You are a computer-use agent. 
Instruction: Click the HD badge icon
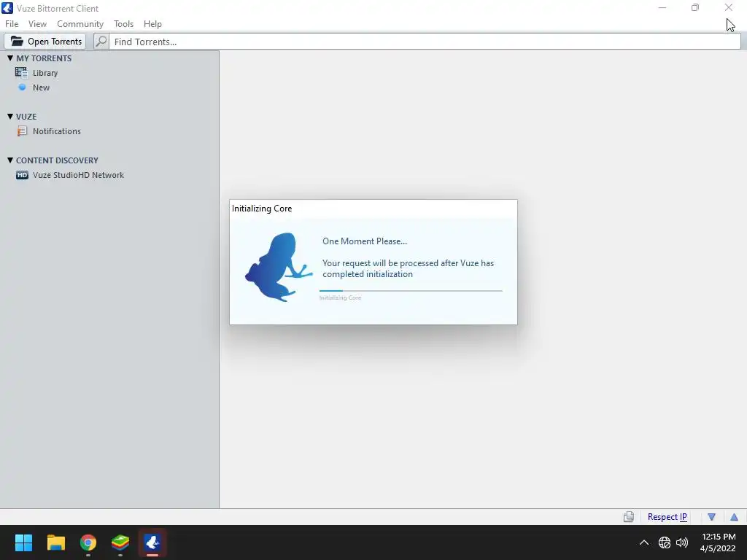22,175
